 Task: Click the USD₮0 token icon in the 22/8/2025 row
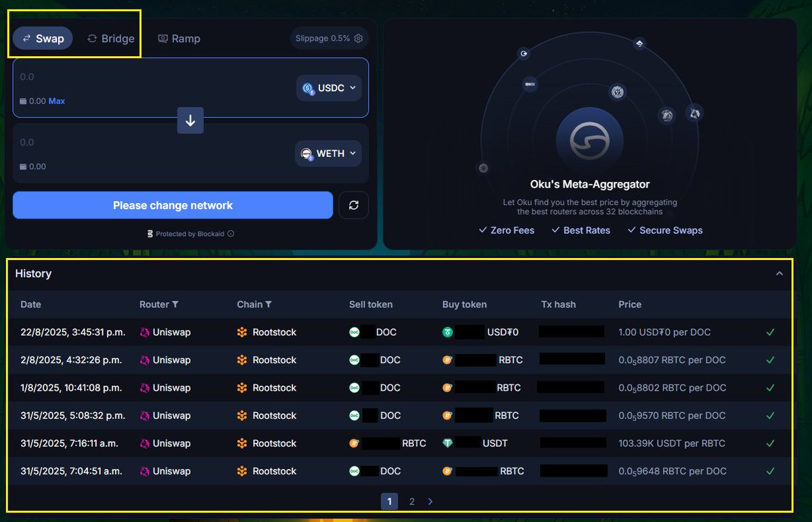pos(447,332)
